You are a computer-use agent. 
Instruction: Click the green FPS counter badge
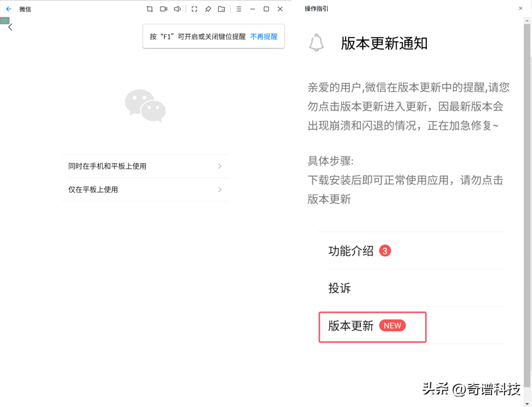click(4, 21)
